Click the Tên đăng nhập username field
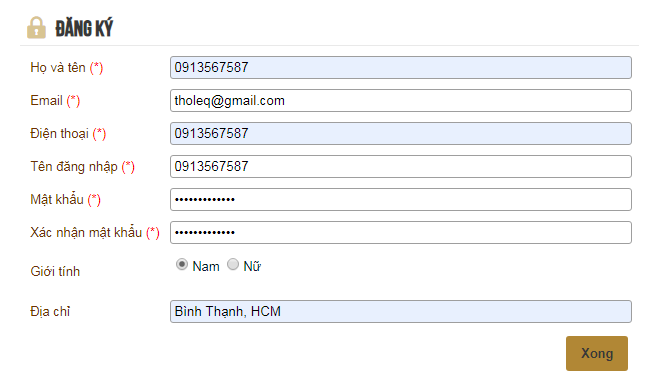648x391 pixels. point(400,167)
